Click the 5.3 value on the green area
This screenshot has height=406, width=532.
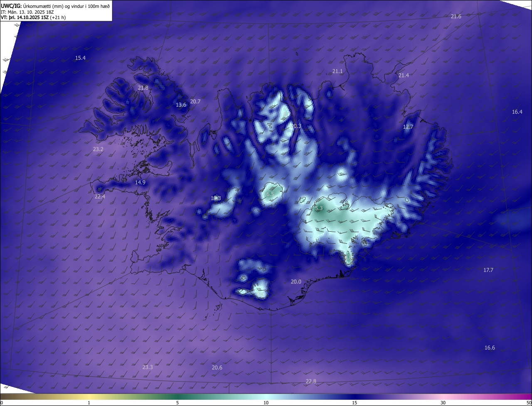click(x=319, y=208)
